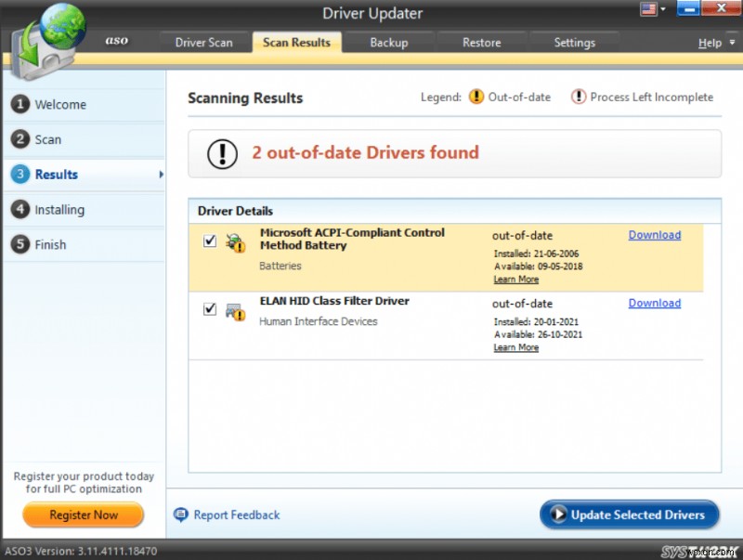
Task: Open the Settings tab
Action: pyautogui.click(x=574, y=43)
